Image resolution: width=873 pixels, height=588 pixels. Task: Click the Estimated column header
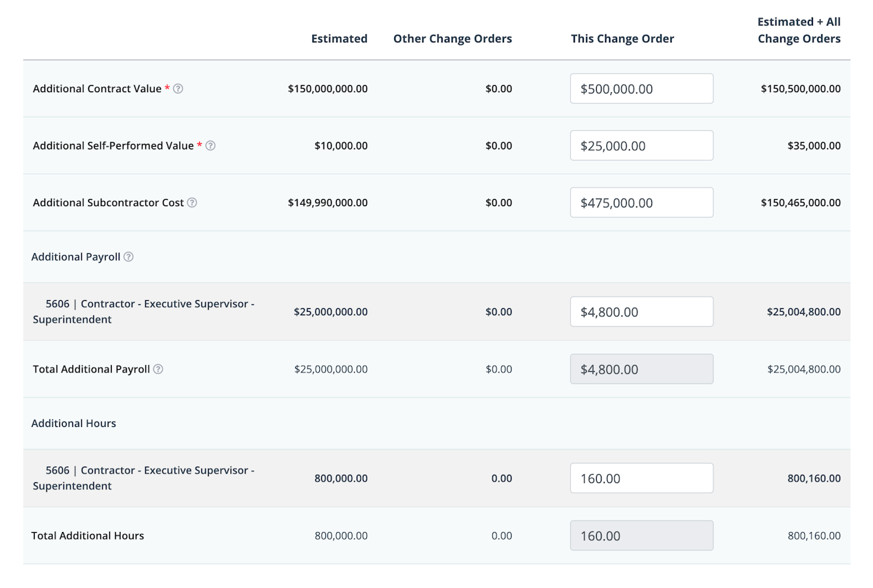(339, 39)
